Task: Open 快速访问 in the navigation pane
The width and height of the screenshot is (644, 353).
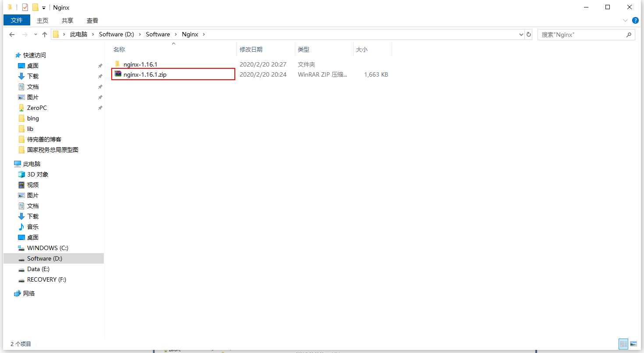Action: 35,55
